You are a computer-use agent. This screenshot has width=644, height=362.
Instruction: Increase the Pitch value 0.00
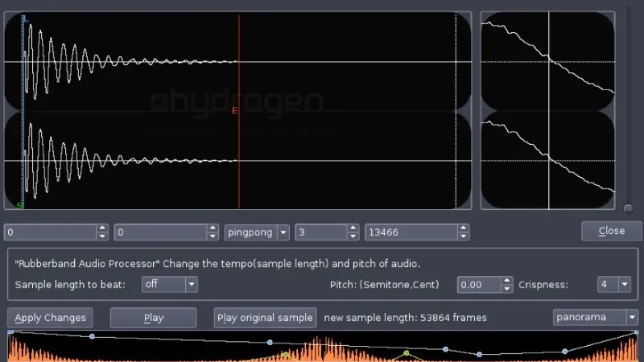pos(507,280)
